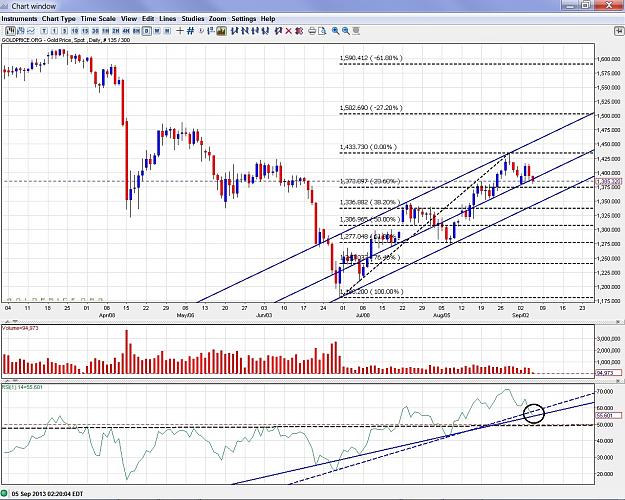This screenshot has height=500, width=625.
Task: Click the edit line tool icon before red X
Action: [278, 31]
